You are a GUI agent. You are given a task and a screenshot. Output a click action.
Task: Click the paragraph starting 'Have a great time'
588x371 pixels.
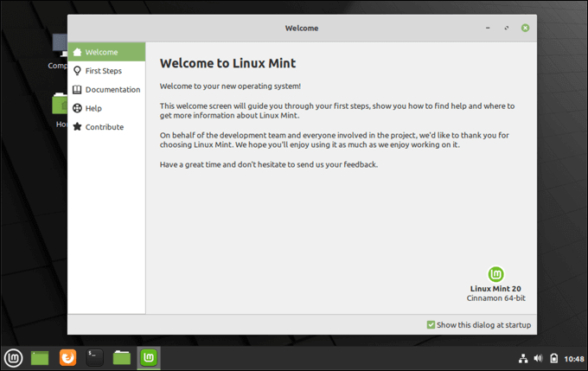[269, 164]
